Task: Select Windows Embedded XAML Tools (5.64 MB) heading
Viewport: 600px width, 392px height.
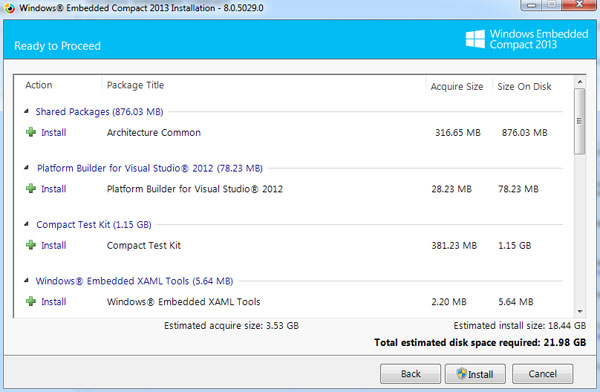Action: pos(134,281)
